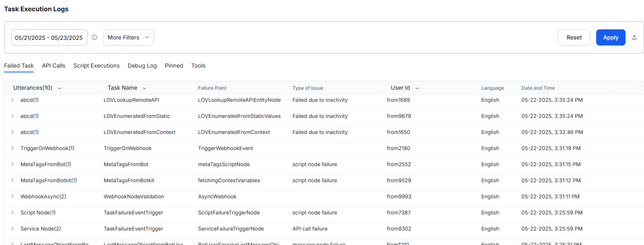The height and width of the screenshot is (245, 644).
Task: Click user id from9993
Action: click(399, 196)
